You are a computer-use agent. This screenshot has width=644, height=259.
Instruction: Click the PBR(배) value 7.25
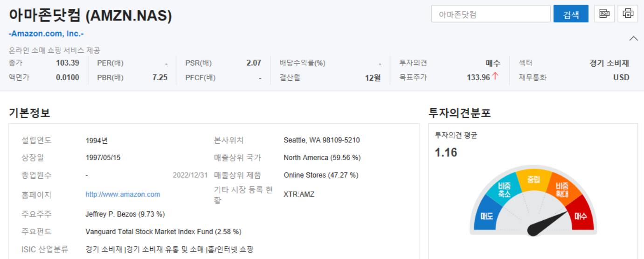click(160, 77)
